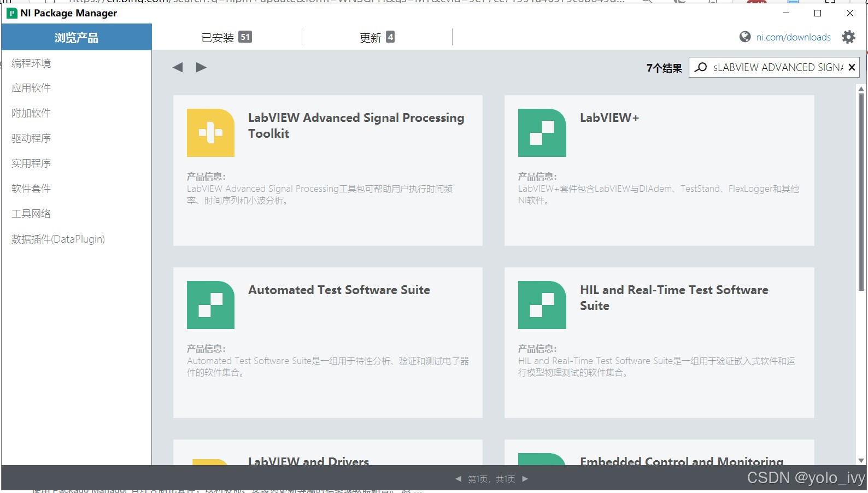Screen dimensions: 868x493
Task: Select the 工具网络 category
Action: pos(31,214)
